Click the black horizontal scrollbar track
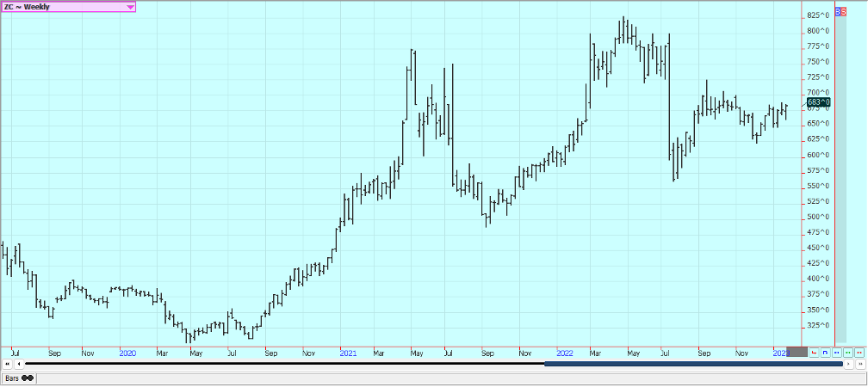The height and width of the screenshot is (387, 868). [x=284, y=364]
